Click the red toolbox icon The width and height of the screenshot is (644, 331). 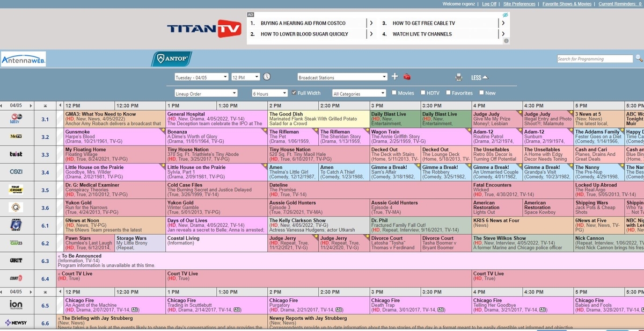pyautogui.click(x=407, y=76)
